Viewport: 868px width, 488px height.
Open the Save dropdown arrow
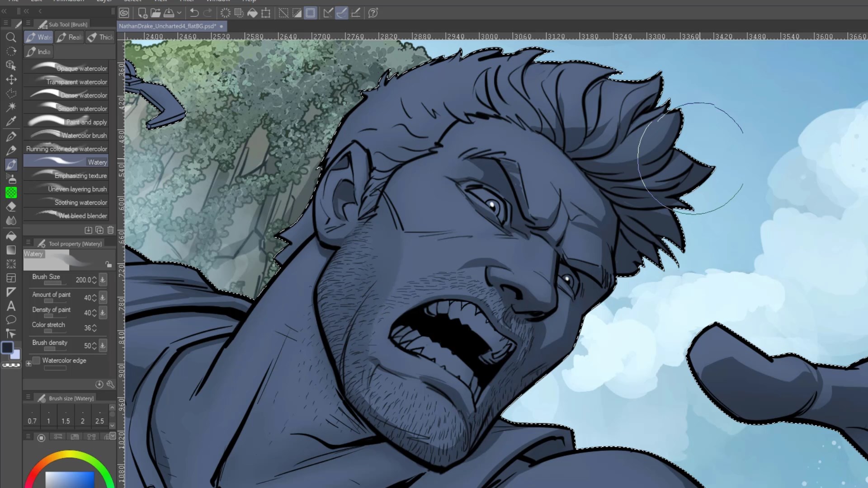click(x=179, y=13)
